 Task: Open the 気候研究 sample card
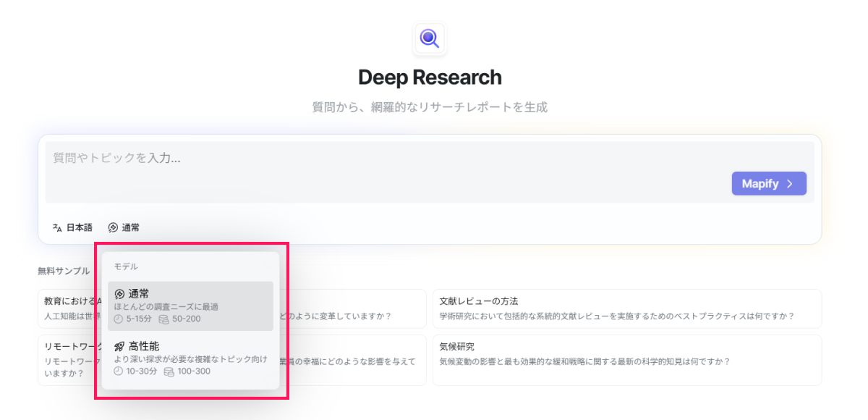626,354
